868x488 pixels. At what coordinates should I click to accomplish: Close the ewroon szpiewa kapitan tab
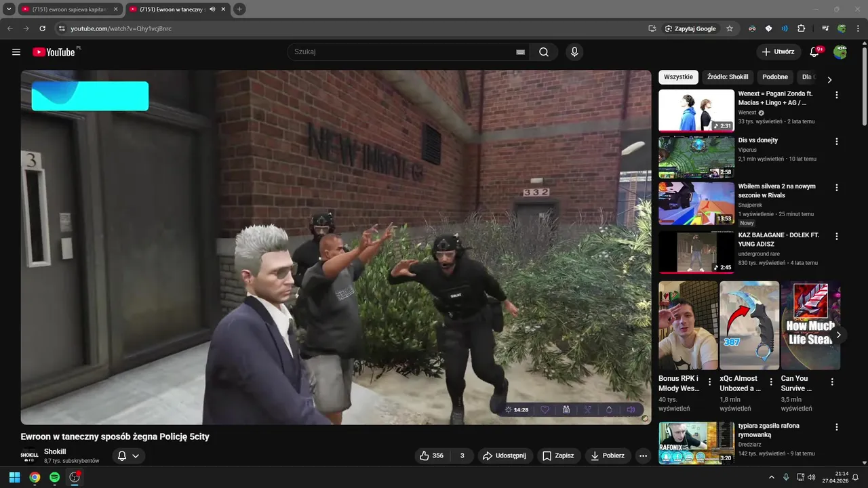(115, 9)
